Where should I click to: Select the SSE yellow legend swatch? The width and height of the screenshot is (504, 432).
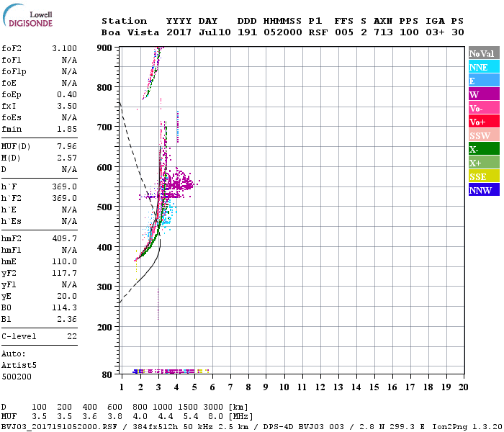click(x=483, y=176)
